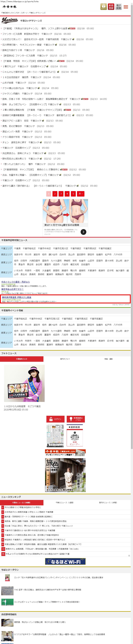
Task: Open the 電子新聞 icon in header
Action: click(119, 7)
